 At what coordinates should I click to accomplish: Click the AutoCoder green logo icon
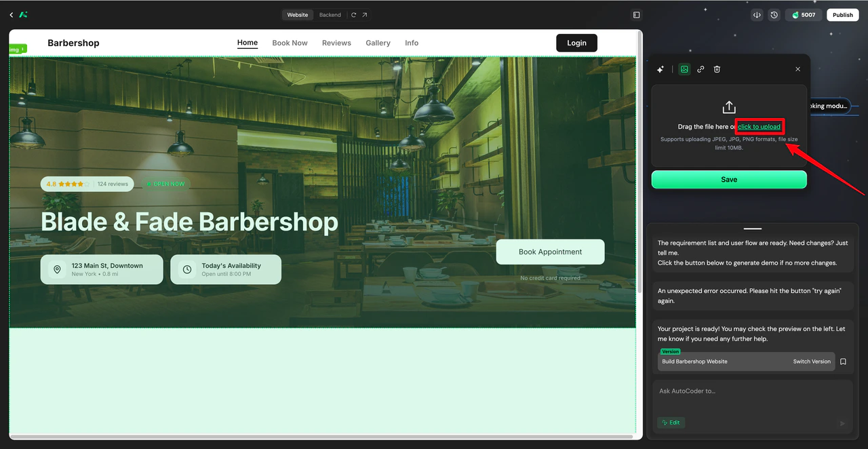24,15
